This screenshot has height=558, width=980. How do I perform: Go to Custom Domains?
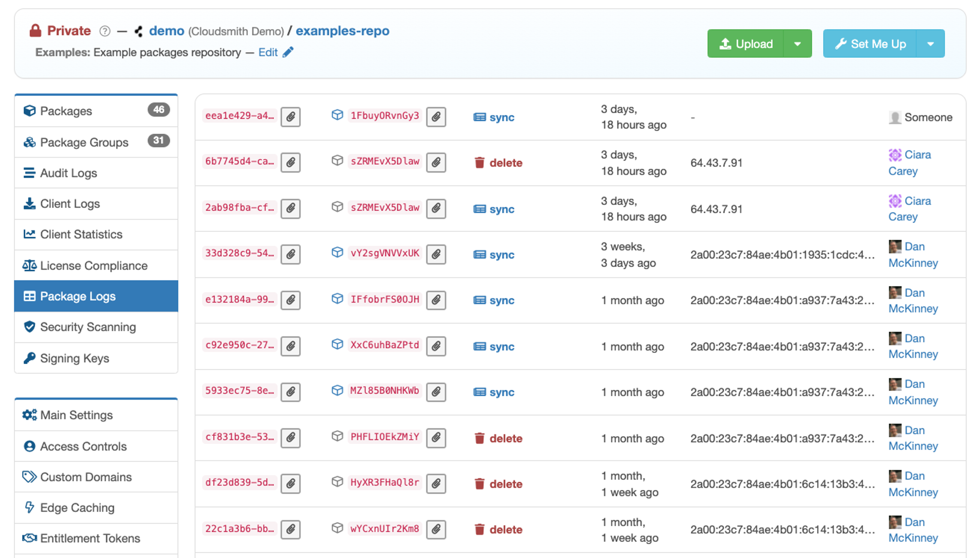(x=96, y=477)
